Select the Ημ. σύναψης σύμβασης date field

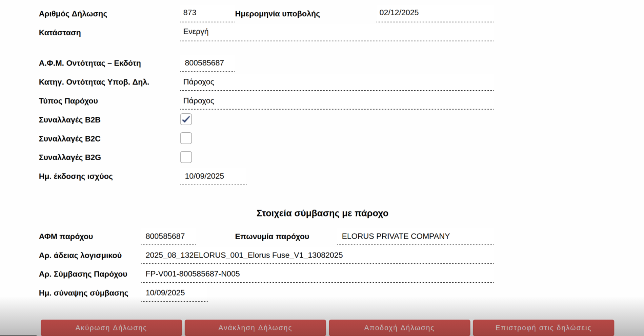point(174,293)
